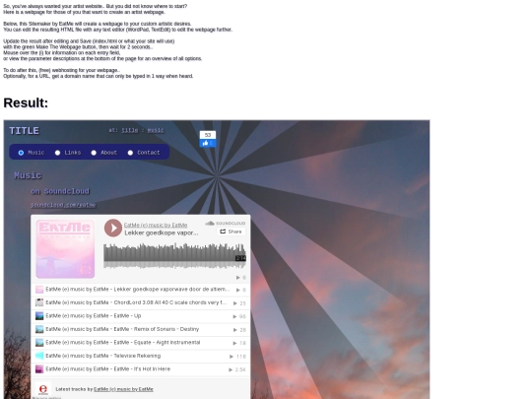The image size is (532, 399).
Task: Select track 'Televisie Rekening' in list
Action: click(x=141, y=356)
